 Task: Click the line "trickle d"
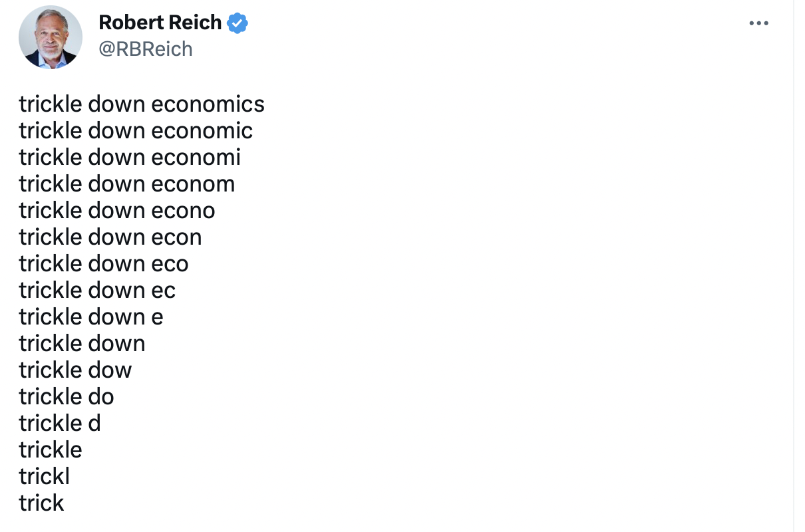[x=60, y=424]
